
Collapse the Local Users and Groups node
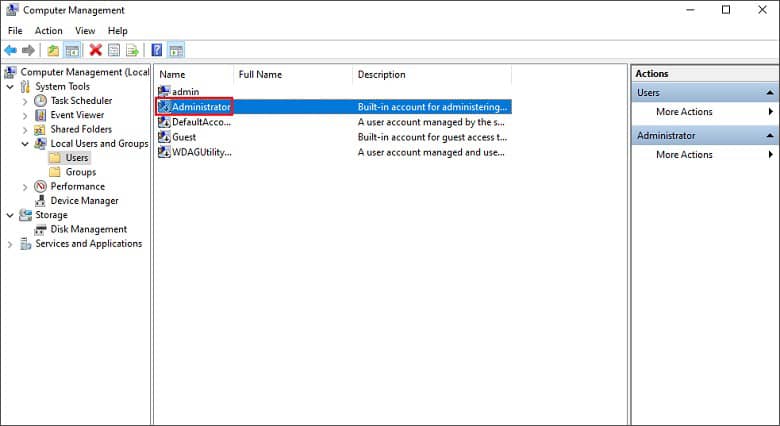[25, 144]
